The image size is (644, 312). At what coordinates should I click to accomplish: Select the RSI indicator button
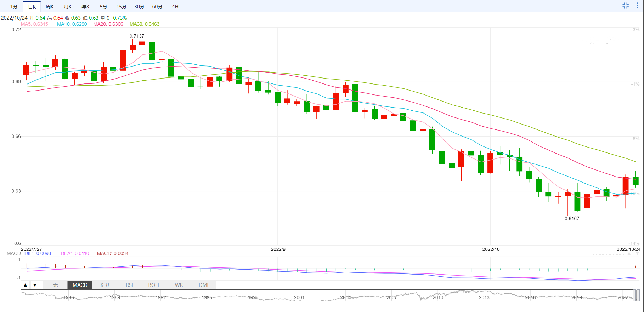tap(129, 285)
